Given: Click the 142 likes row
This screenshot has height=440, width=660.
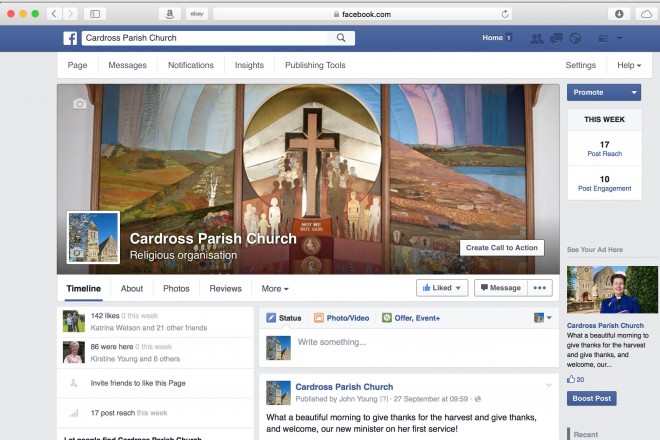Looking at the screenshot, I should 155,322.
